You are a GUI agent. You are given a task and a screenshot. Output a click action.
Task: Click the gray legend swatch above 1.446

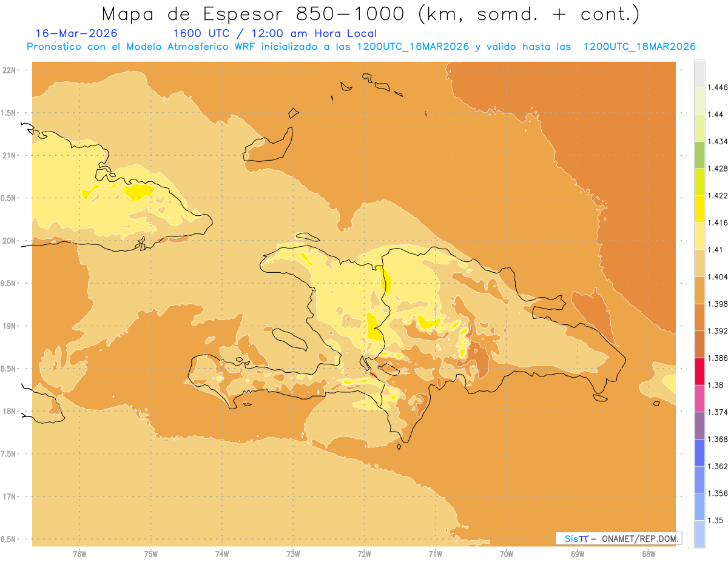[699, 73]
